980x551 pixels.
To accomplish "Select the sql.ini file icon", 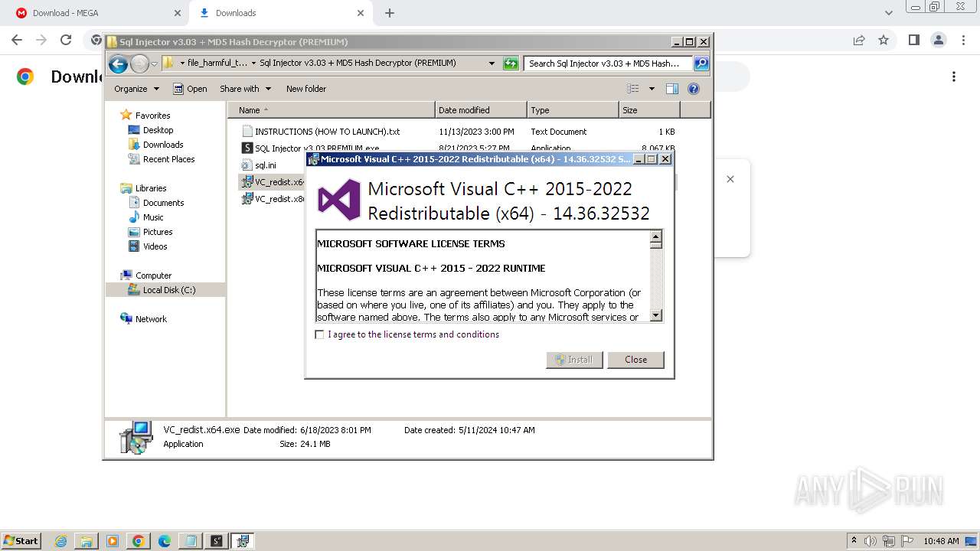I will pos(247,165).
